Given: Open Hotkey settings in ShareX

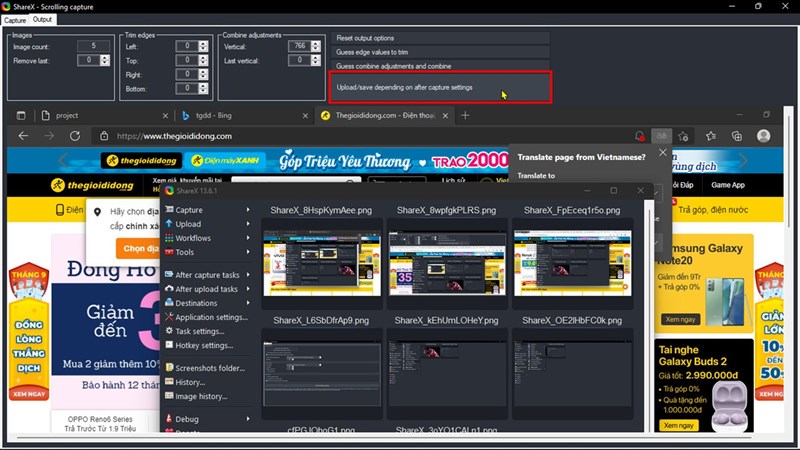Looking at the screenshot, I should pyautogui.click(x=207, y=345).
